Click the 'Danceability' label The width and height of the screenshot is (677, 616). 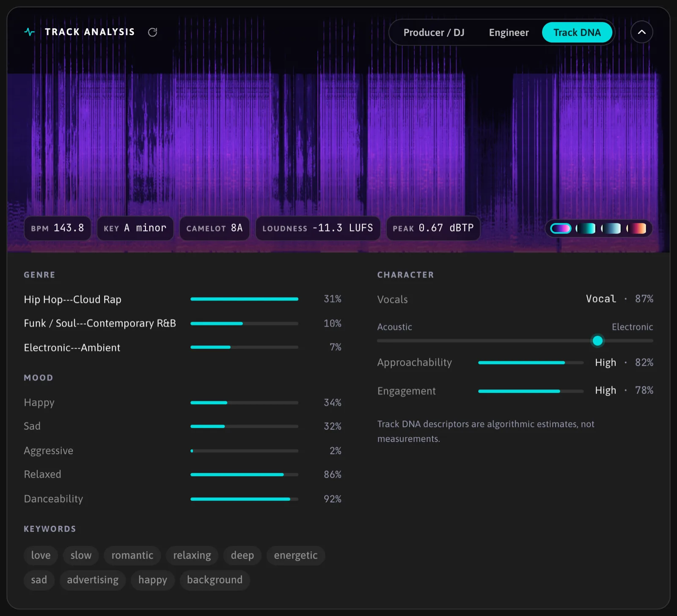(53, 499)
